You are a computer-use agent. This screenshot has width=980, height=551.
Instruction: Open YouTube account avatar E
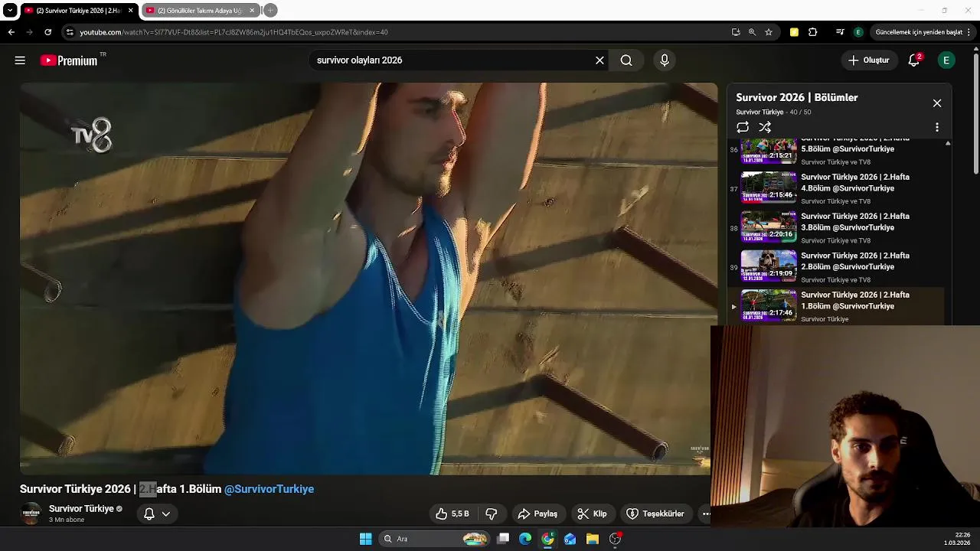coord(946,60)
